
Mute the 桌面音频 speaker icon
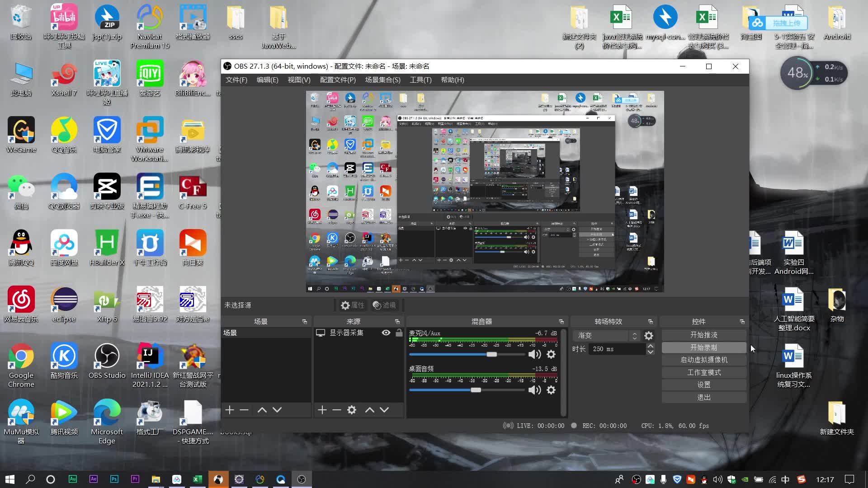(534, 390)
